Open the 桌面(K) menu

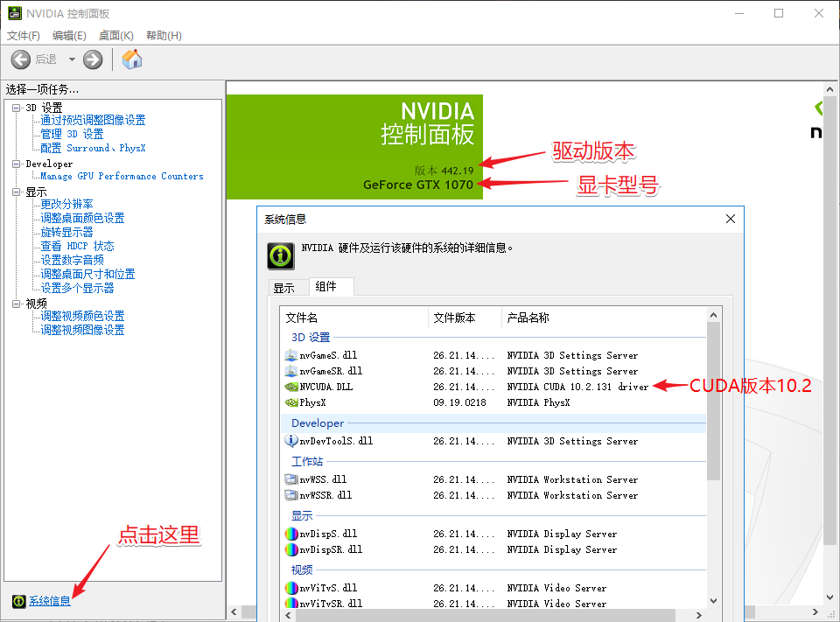[x=115, y=35]
